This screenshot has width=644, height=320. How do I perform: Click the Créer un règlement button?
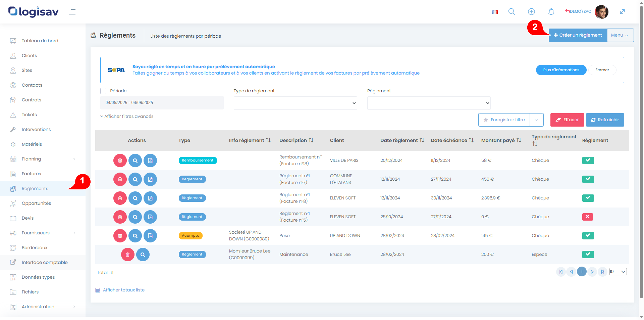click(x=578, y=35)
